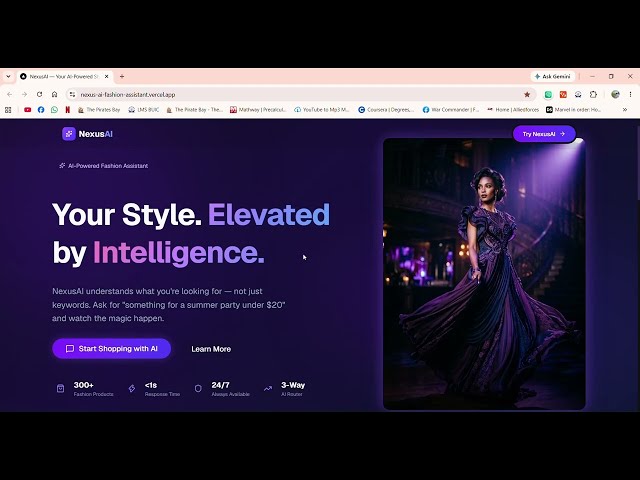Open the browser home page
Image resolution: width=640 pixels, height=480 pixels.
click(x=54, y=94)
